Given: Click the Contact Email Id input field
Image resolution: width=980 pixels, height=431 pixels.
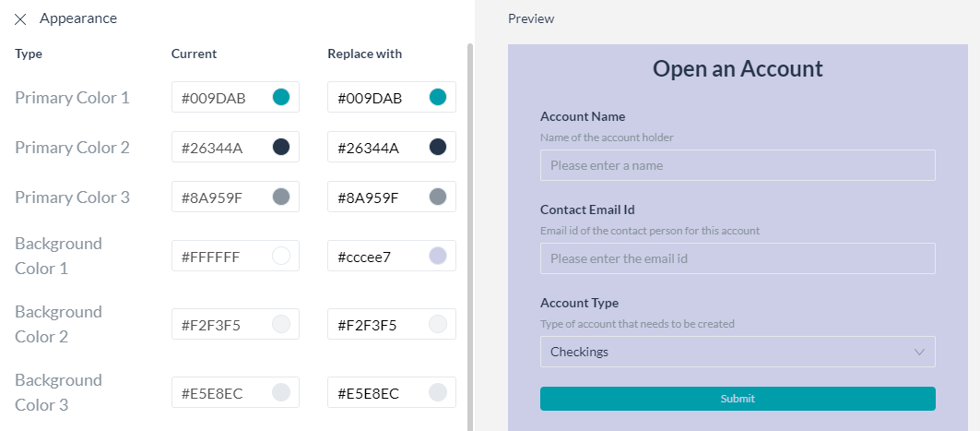Looking at the screenshot, I should point(738,258).
